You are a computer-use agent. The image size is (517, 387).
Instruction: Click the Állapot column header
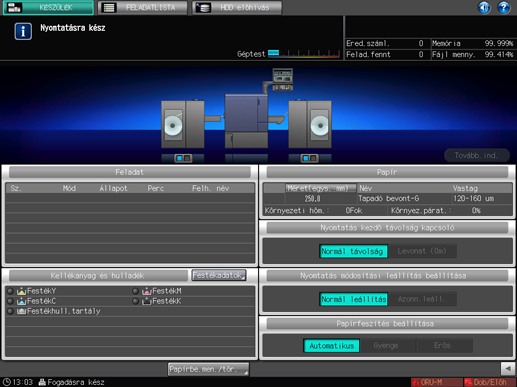tap(114, 188)
